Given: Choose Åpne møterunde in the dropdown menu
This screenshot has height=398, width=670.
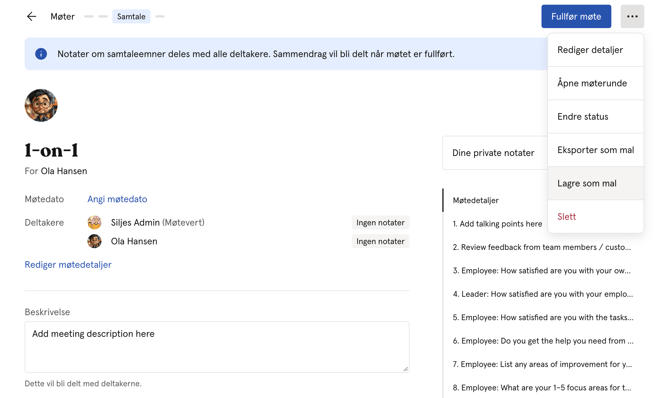Looking at the screenshot, I should 596,83.
